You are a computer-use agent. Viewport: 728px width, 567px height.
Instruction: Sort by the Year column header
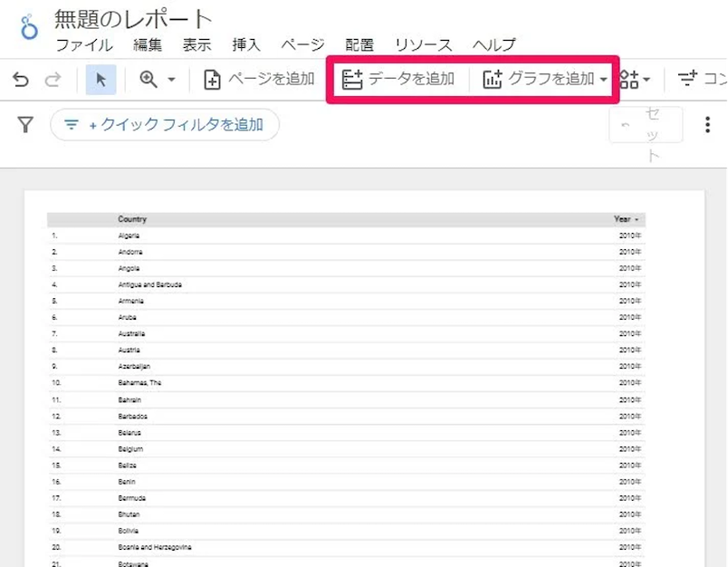tap(625, 219)
